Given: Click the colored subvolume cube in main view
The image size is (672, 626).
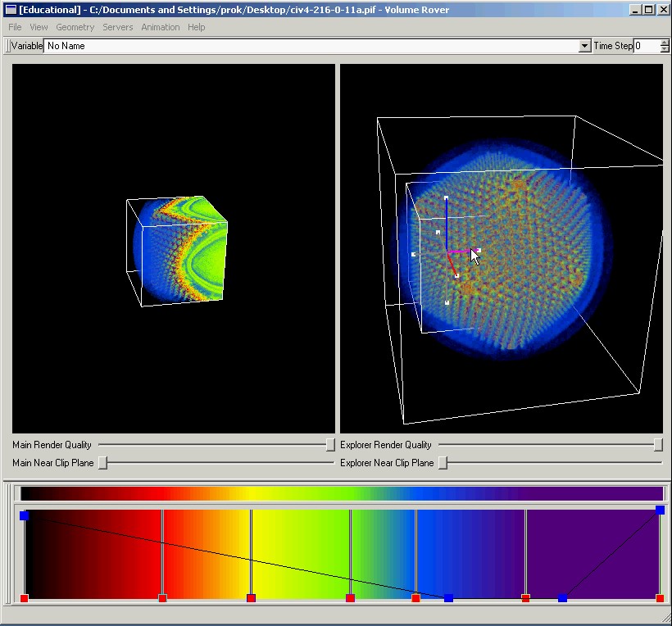Looking at the screenshot, I should coord(180,250).
